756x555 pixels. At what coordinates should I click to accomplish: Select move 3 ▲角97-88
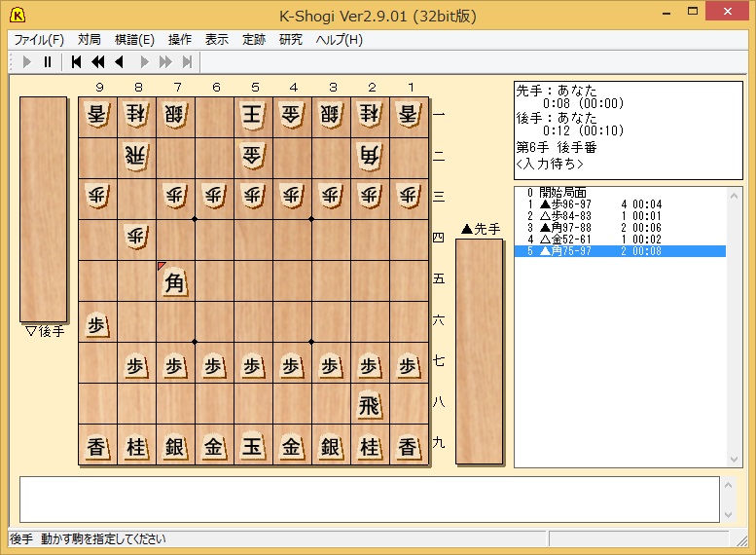[620, 227]
